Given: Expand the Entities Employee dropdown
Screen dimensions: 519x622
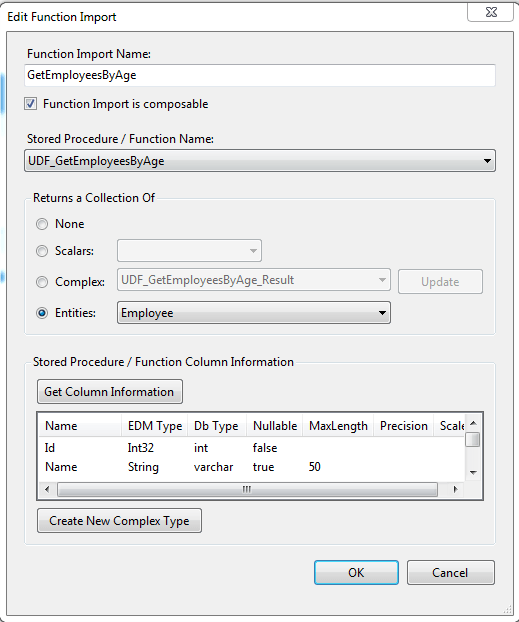Looking at the screenshot, I should (x=254, y=313).
